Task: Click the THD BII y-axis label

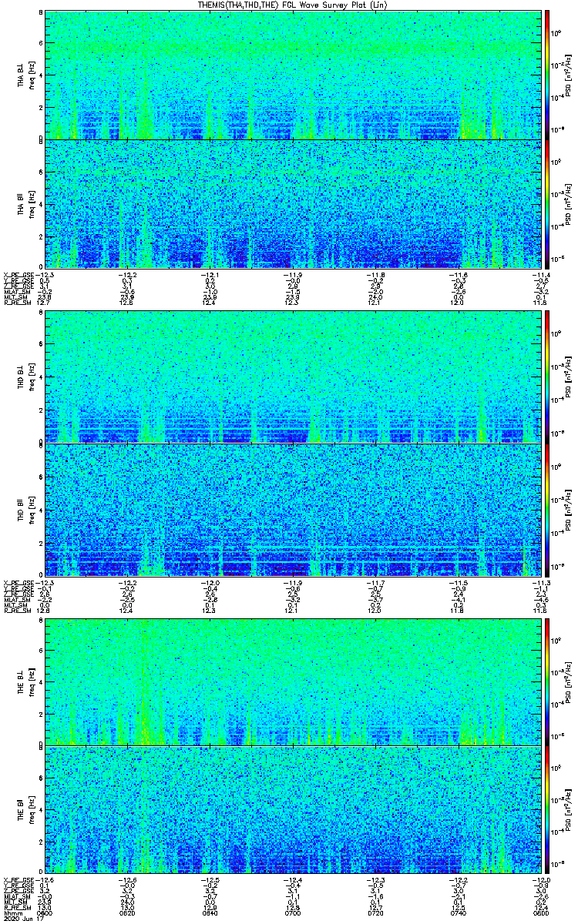Action: (22, 509)
